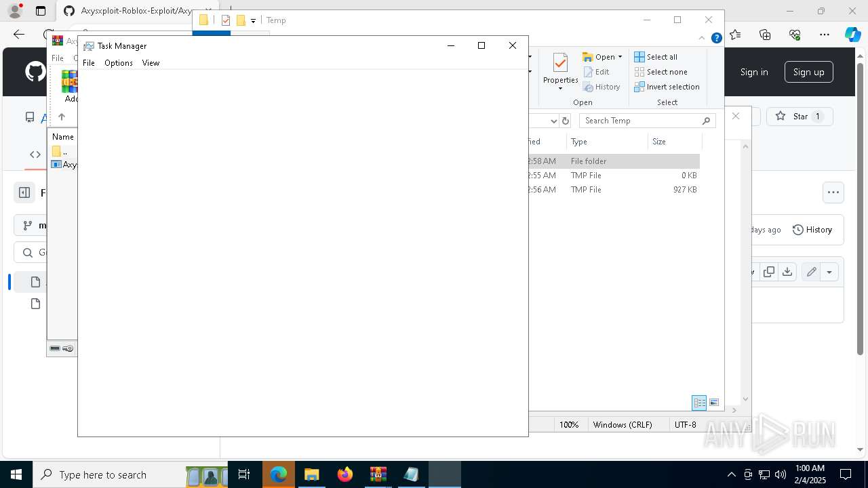Click the Search Temp input field
Image resolution: width=868 pixels, height=488 pixels.
[x=641, y=121]
